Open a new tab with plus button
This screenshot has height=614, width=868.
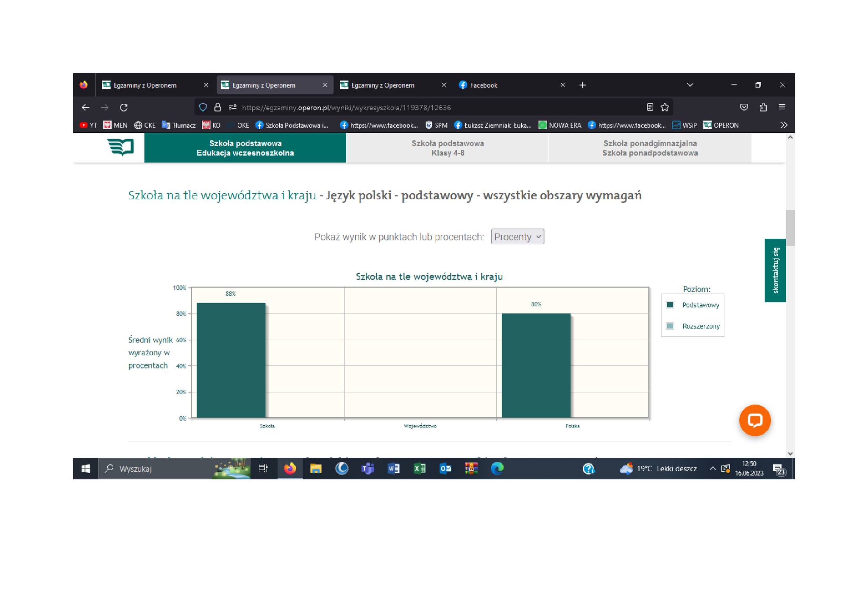pos(582,85)
